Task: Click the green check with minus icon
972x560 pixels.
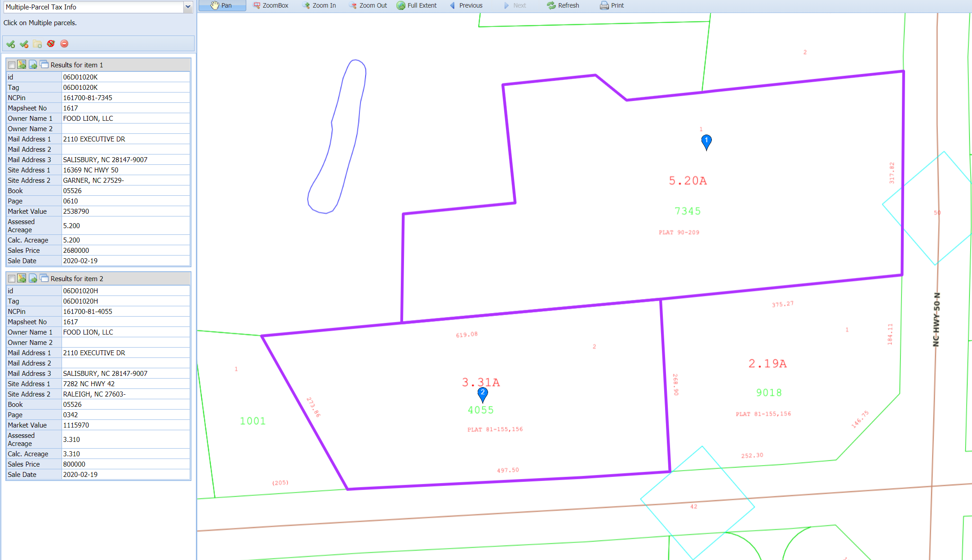Action: click(x=24, y=44)
